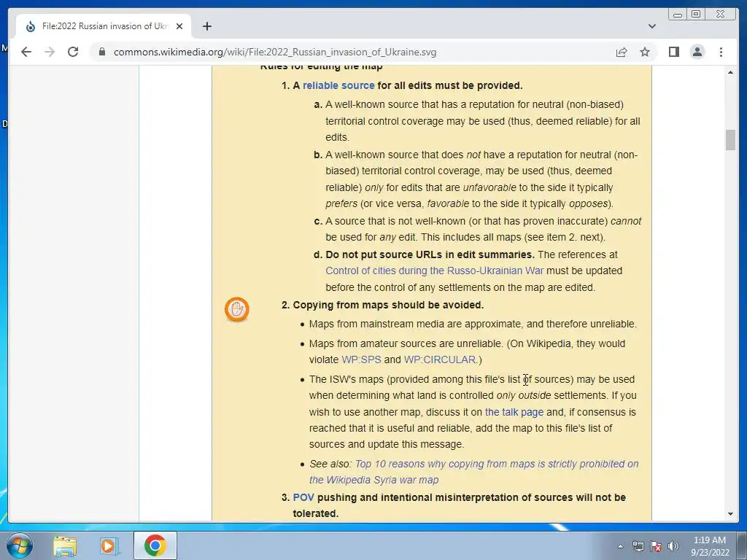Open the Chrome profile menu
747x560 pixels.
tap(697, 52)
